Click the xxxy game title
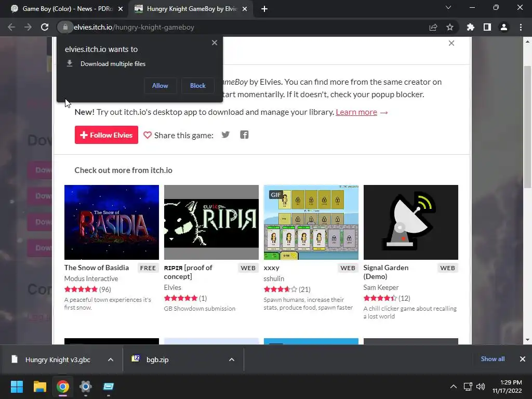Screen dimensions: 532x399 [271, 268]
